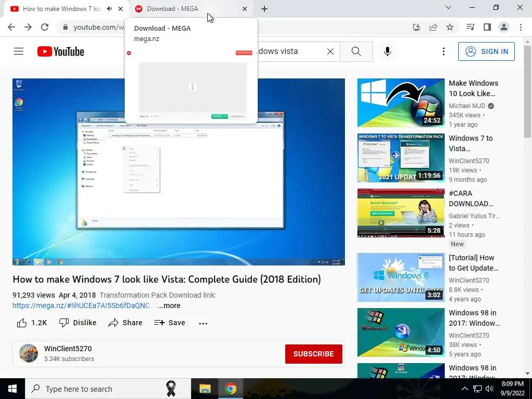Open a new tab with plus button

point(264,9)
